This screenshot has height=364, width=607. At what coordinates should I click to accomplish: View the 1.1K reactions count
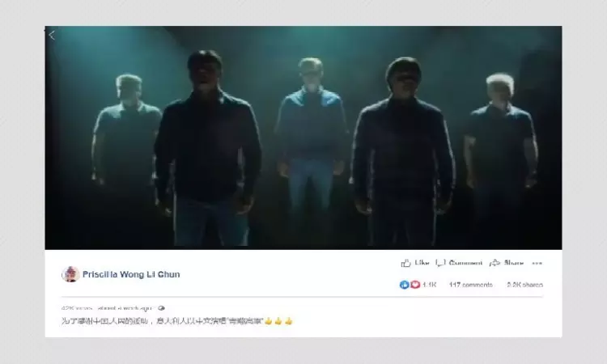tap(429, 285)
